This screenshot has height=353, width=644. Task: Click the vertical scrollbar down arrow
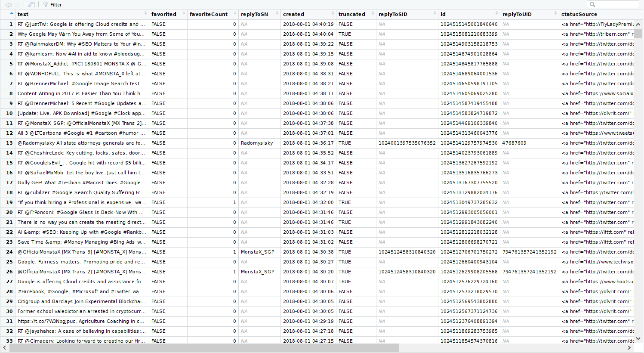[x=639, y=338]
